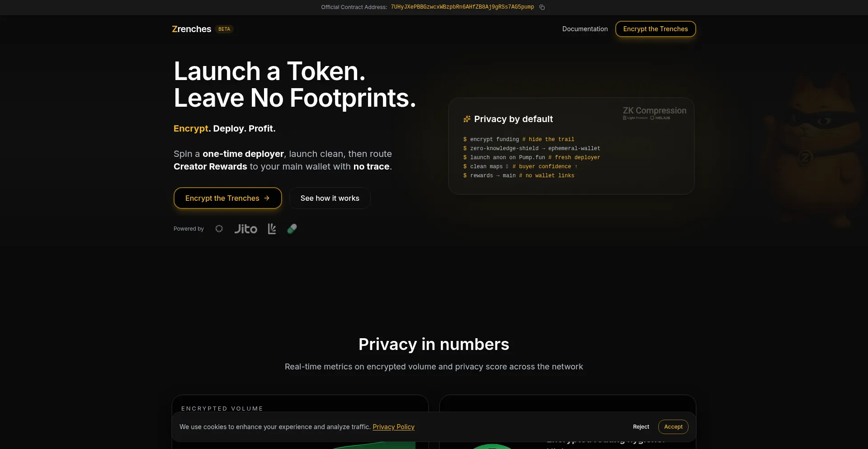Copy the official contract address
Screen dimensions: 868x449
point(542,7)
